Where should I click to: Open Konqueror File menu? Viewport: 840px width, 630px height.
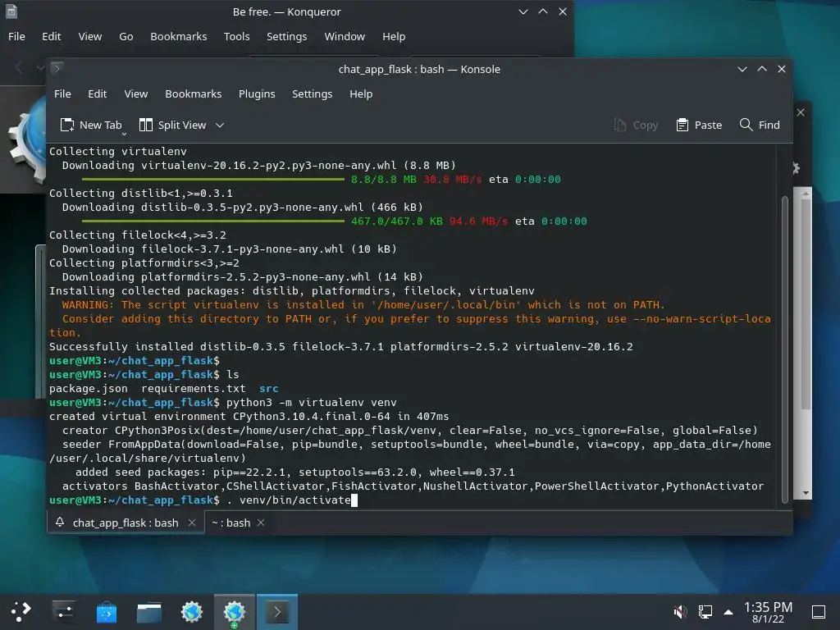(x=16, y=36)
